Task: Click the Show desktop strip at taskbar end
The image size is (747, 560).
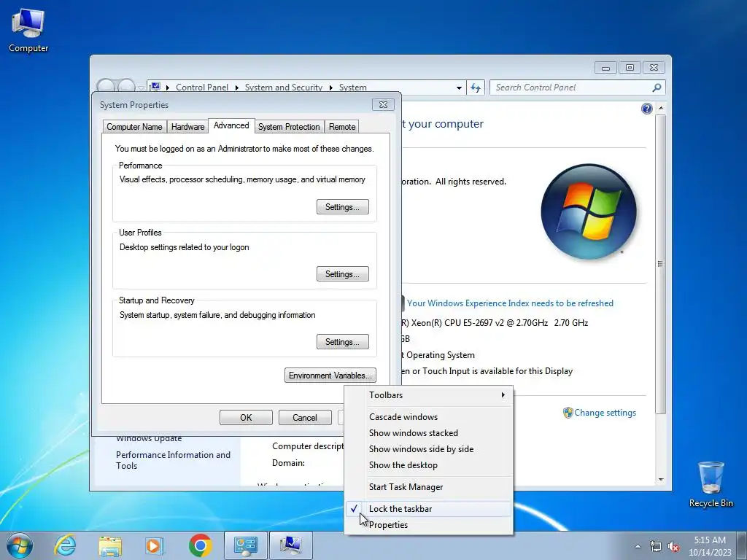Action: pos(741,545)
